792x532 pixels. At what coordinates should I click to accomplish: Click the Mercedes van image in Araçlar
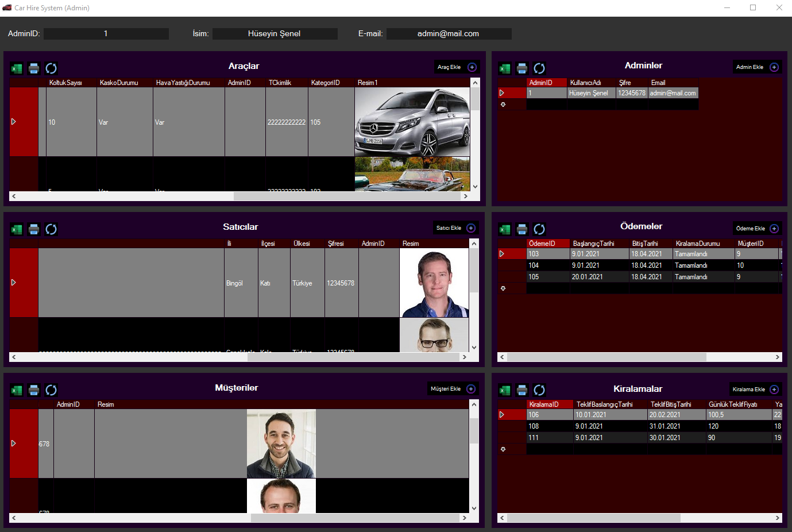412,122
